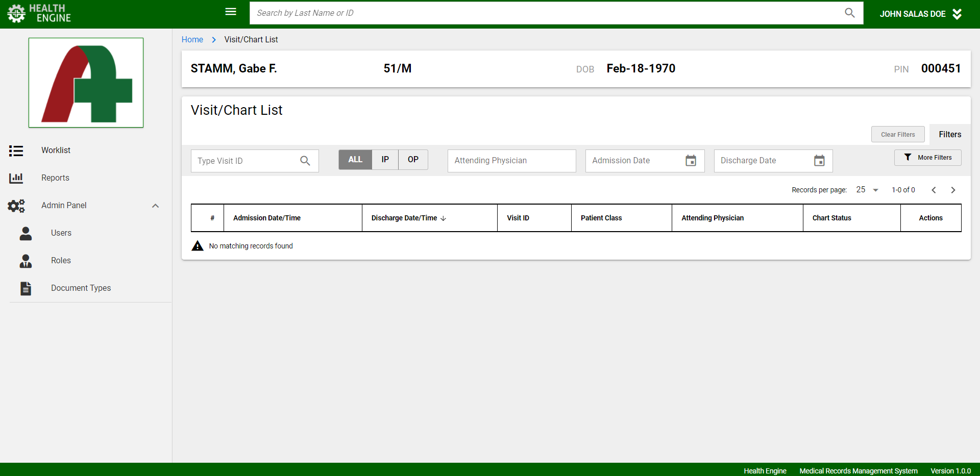Select the Filters tab
Image resolution: width=980 pixels, height=476 pixels.
(950, 135)
